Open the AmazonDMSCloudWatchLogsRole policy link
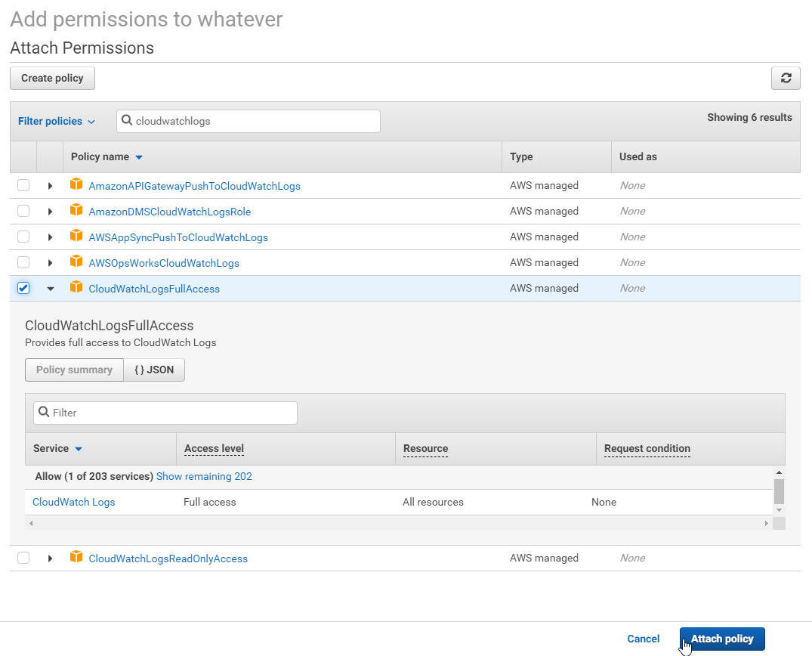 tap(169, 212)
